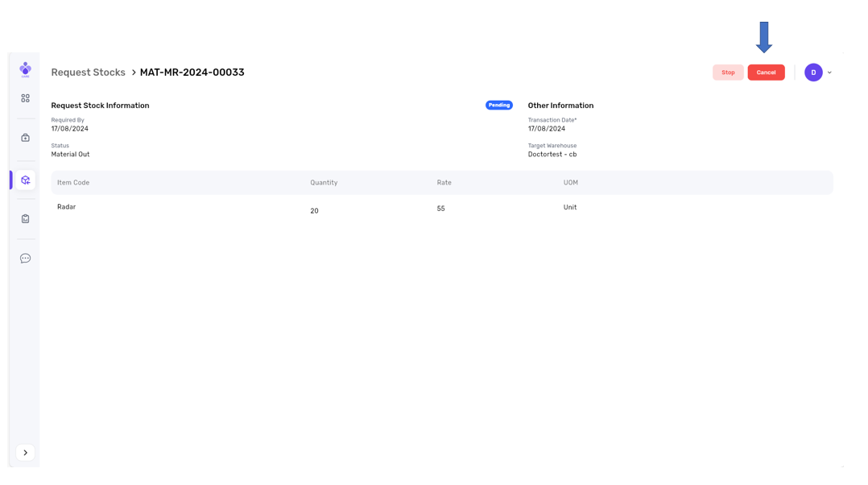Screen dimensions: 868x485
Task: Click the purple D user avatar
Action: [813, 73]
